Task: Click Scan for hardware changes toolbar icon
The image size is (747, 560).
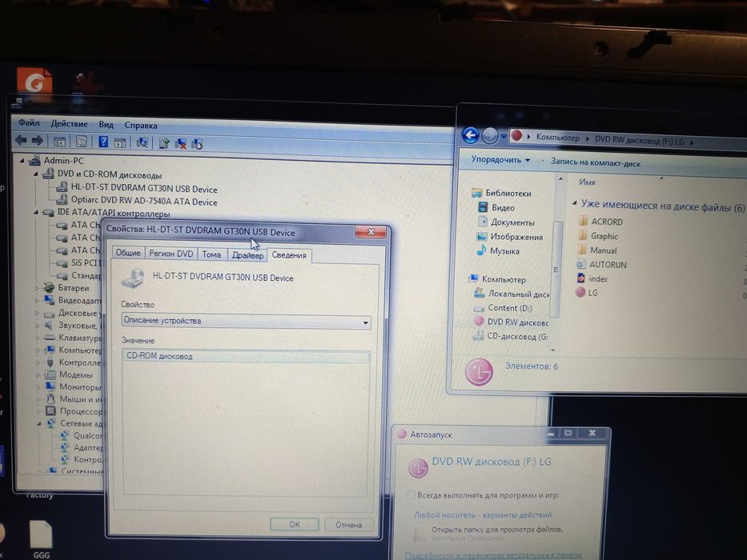Action: [142, 142]
